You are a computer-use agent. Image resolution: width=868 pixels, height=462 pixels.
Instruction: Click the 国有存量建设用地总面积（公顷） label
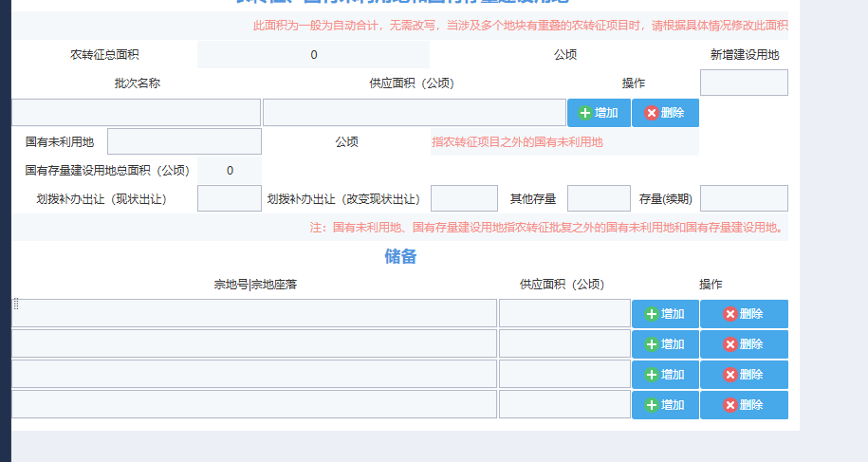click(x=107, y=171)
